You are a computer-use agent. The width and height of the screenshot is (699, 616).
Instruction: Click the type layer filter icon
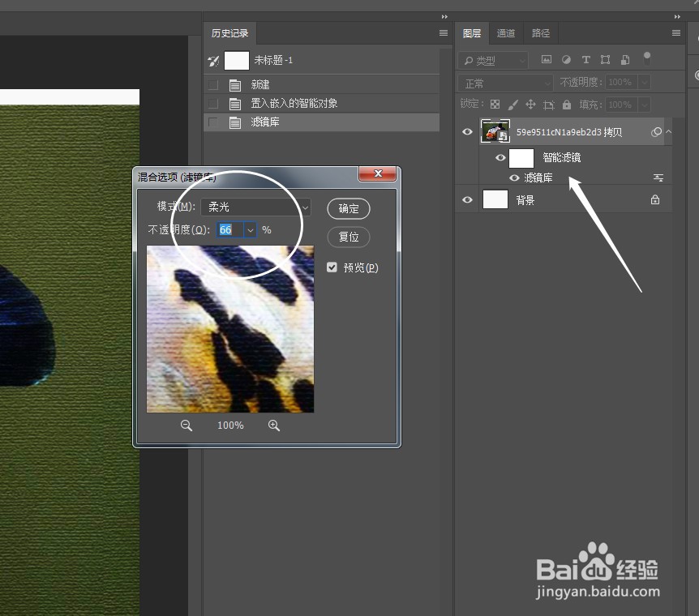(x=585, y=60)
